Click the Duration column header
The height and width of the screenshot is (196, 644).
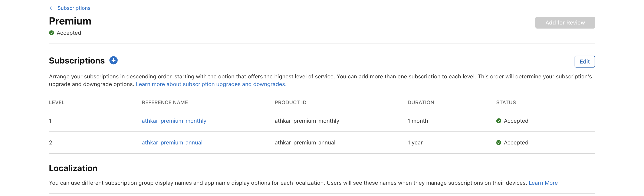421,102
